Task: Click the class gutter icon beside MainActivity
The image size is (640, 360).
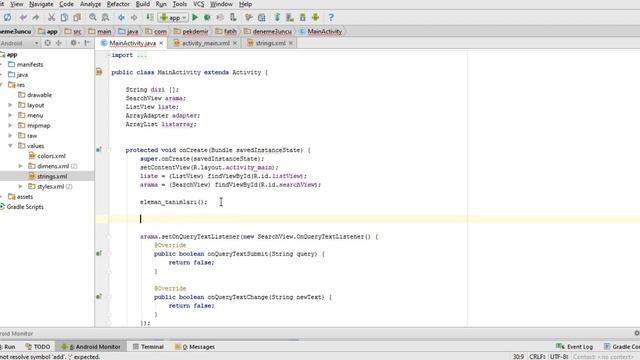Action: click(x=99, y=72)
